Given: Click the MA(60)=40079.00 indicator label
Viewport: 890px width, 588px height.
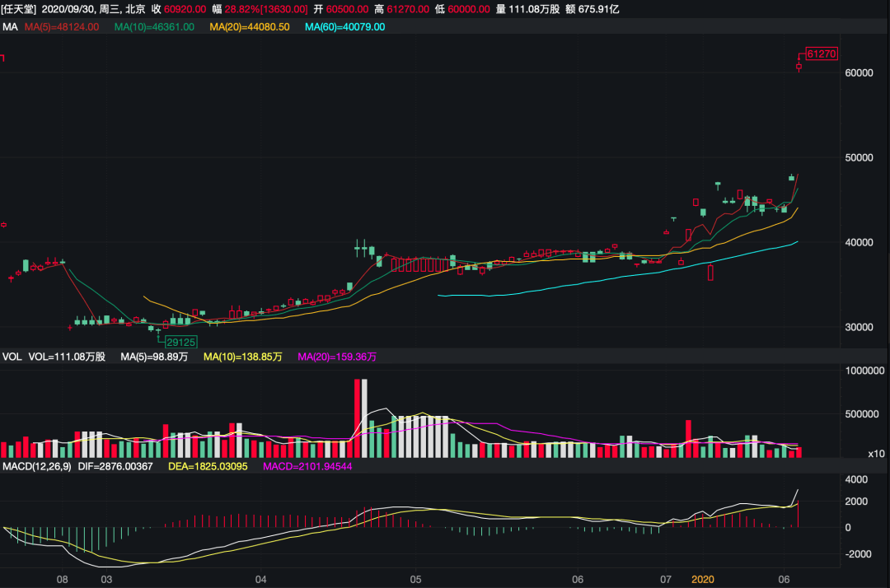Looking at the screenshot, I should 345,26.
